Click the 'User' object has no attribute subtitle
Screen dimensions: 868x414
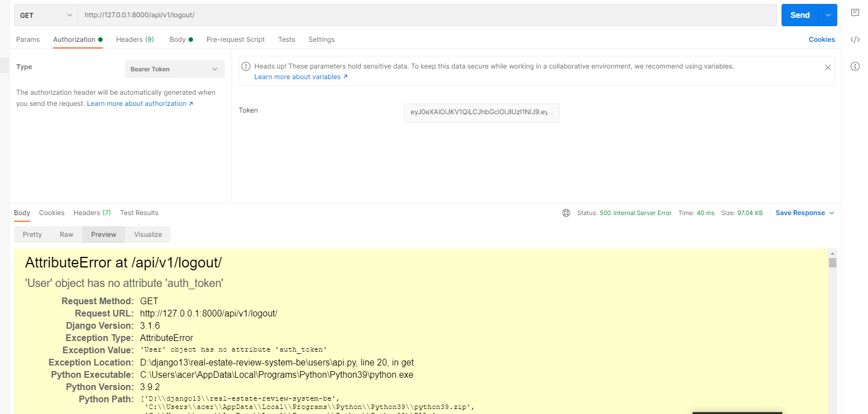124,283
